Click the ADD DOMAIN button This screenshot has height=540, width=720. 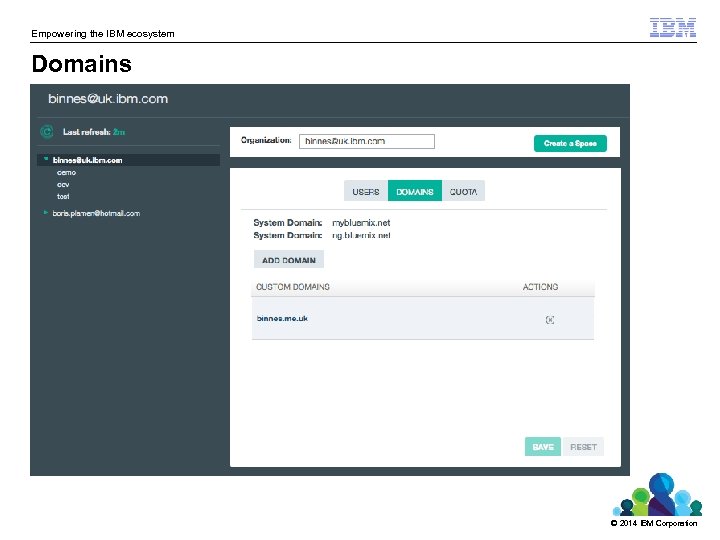(x=289, y=259)
